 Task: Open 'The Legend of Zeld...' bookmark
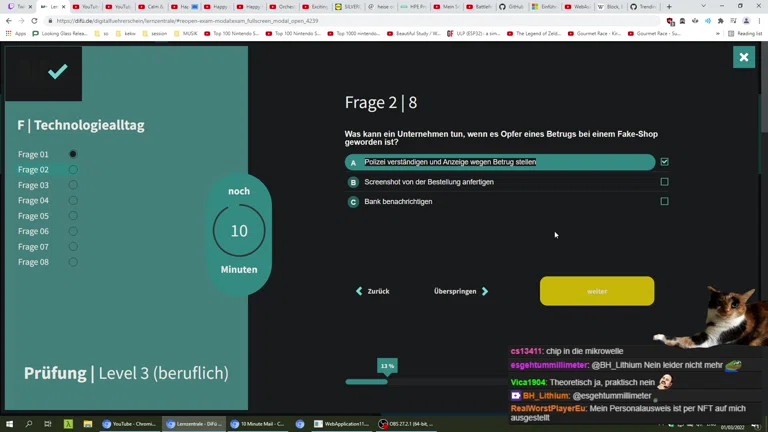[x=536, y=34]
